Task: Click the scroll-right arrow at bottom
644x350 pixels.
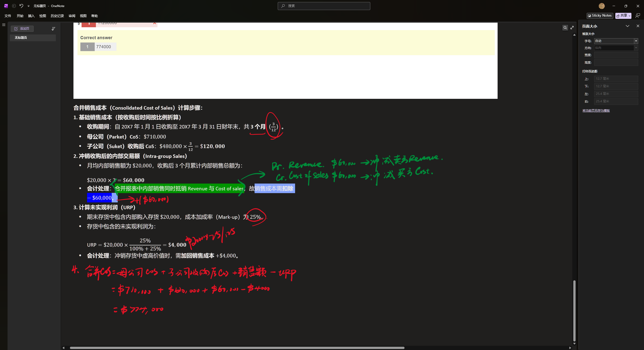Action: point(570,348)
